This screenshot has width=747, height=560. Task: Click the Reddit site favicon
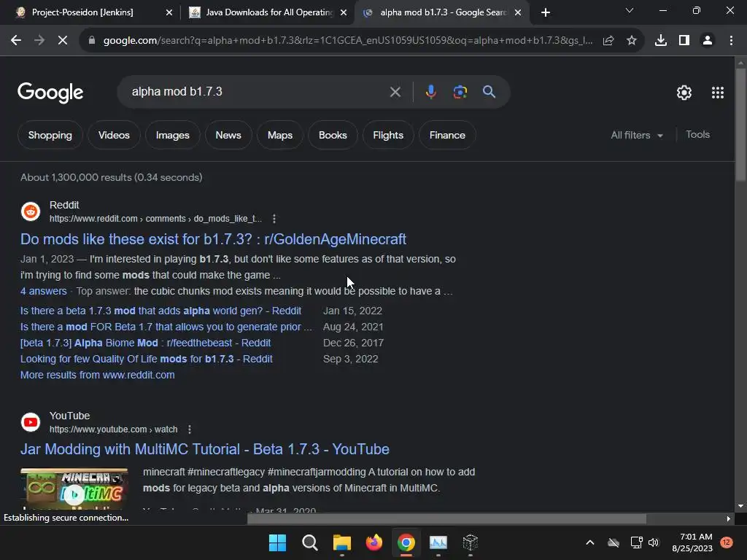[x=31, y=212]
